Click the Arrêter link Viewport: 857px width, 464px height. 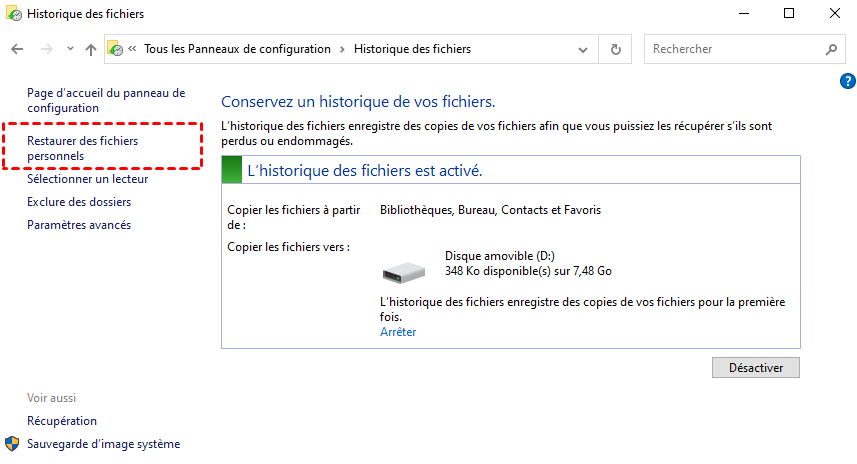point(398,332)
